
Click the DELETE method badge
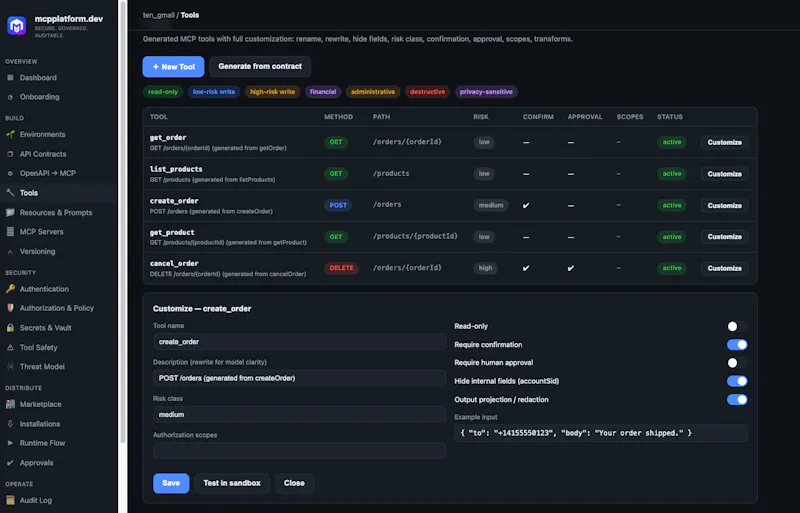pos(341,268)
